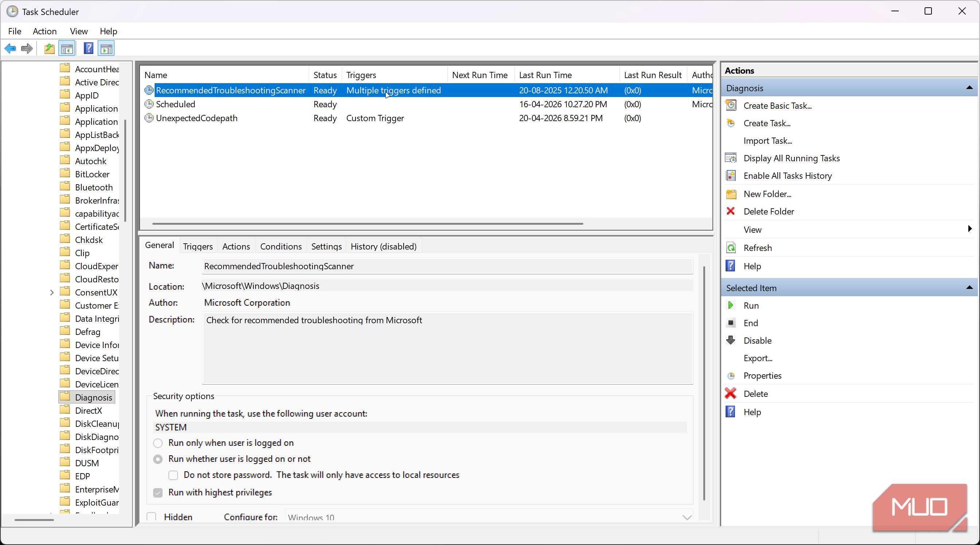980x545 pixels.
Task: Click the Up One Level folder icon
Action: pos(49,48)
